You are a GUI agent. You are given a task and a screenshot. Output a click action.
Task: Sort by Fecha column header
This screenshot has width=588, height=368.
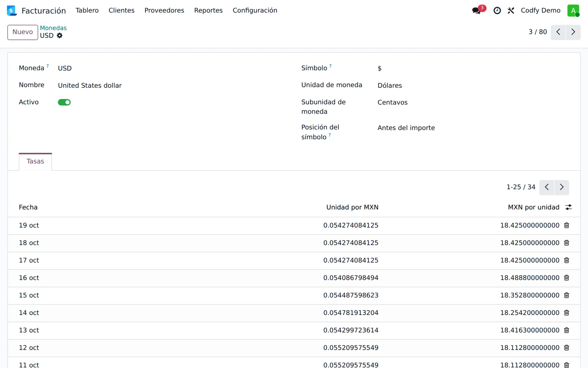[x=28, y=207]
